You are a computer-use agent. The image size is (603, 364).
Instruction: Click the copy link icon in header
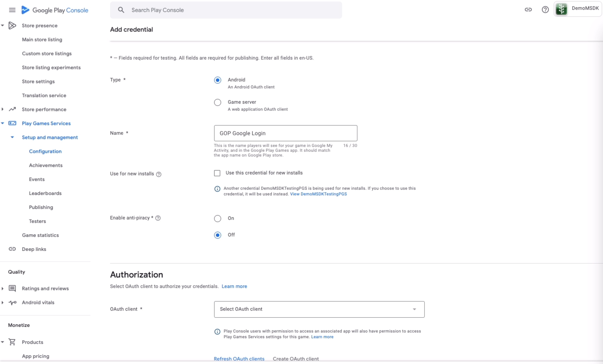pyautogui.click(x=528, y=10)
